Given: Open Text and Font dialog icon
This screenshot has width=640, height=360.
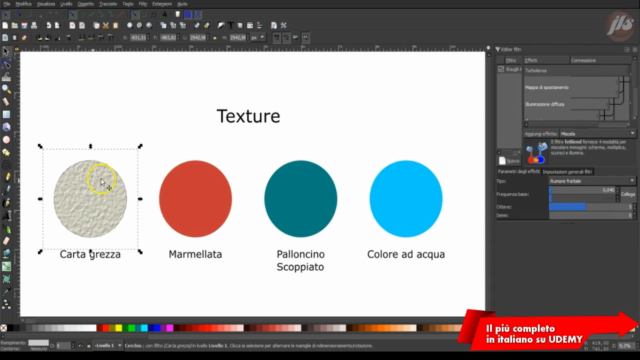Looking at the screenshot, I should tap(231, 25).
